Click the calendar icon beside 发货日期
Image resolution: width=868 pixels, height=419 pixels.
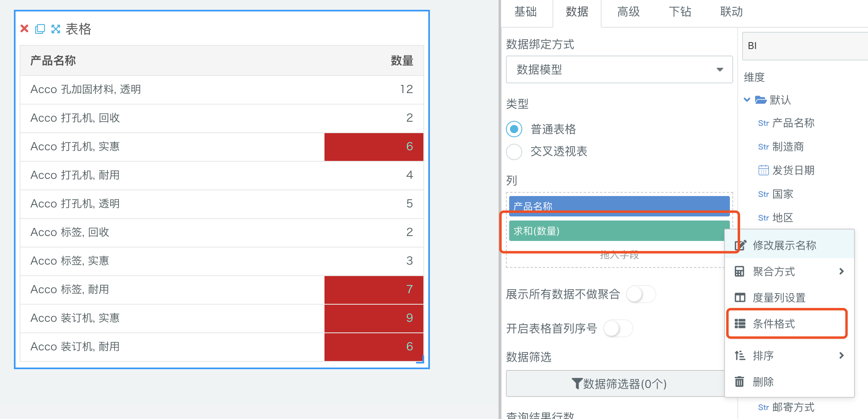tap(763, 170)
